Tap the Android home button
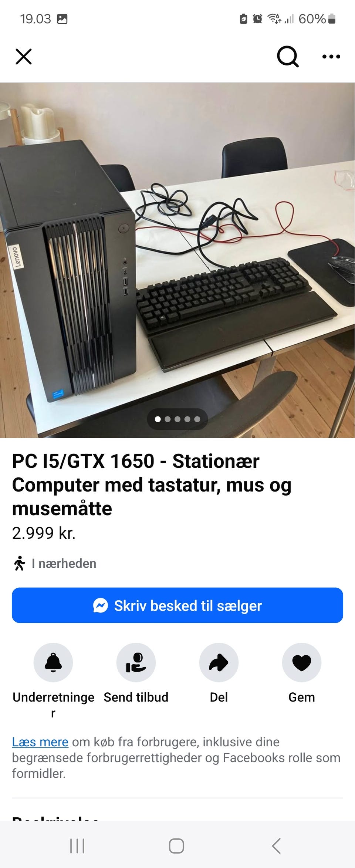The image size is (355, 868). (x=176, y=846)
